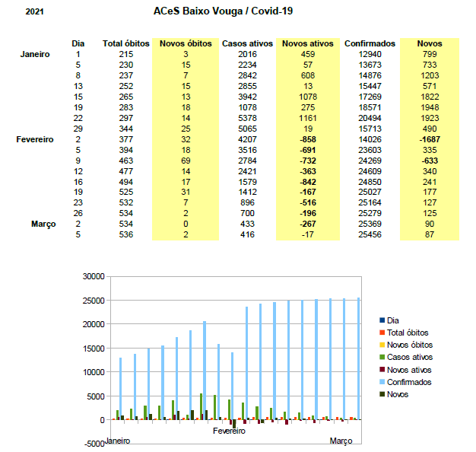Click the Total óbitos legend swatch
The image size is (476, 452).
(382, 333)
